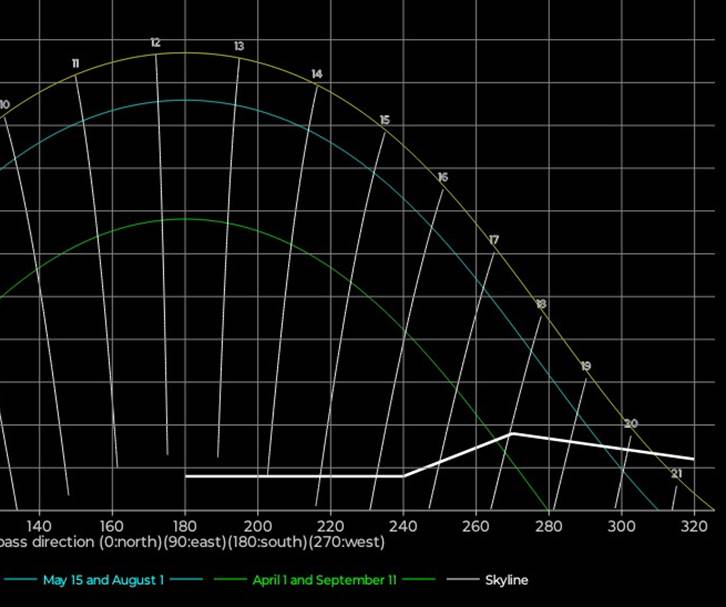This screenshot has width=726, height=607.
Task: Click the hour 12 marker at the curve peak
Action: pyautogui.click(x=155, y=43)
